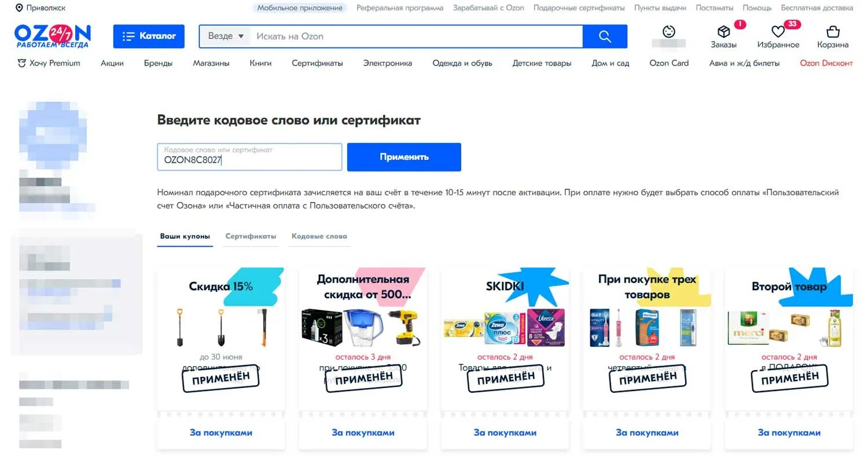Click the Применить button
Viewport: 868px width, 457px height.
404,157
